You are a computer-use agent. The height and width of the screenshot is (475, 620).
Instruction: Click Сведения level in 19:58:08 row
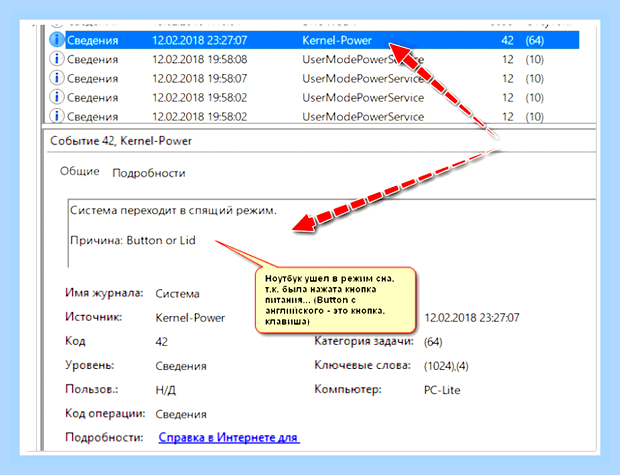[93, 59]
